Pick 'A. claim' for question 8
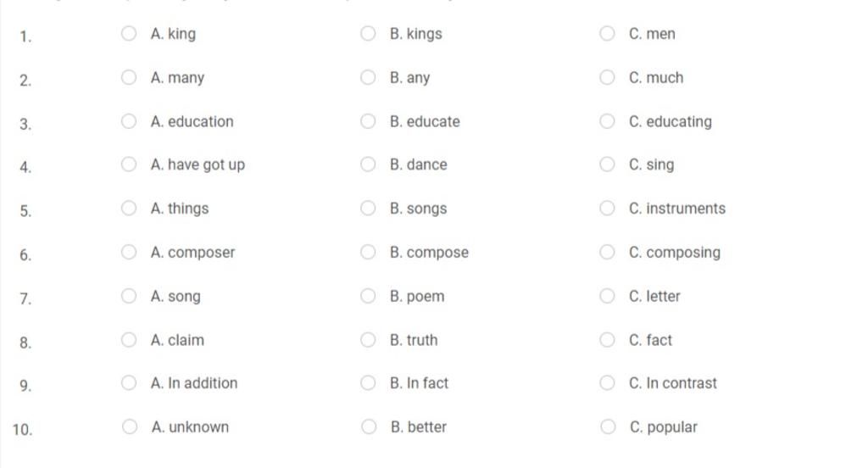868x468 pixels. tap(129, 339)
